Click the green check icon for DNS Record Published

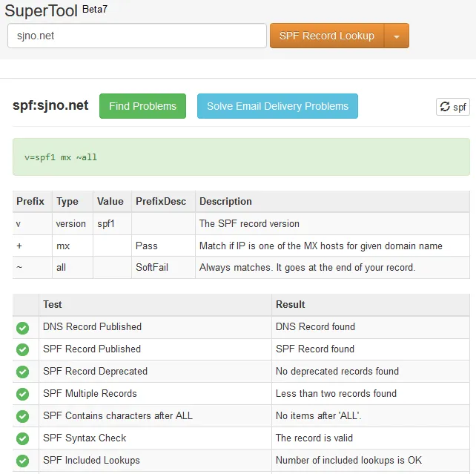[x=23, y=328]
